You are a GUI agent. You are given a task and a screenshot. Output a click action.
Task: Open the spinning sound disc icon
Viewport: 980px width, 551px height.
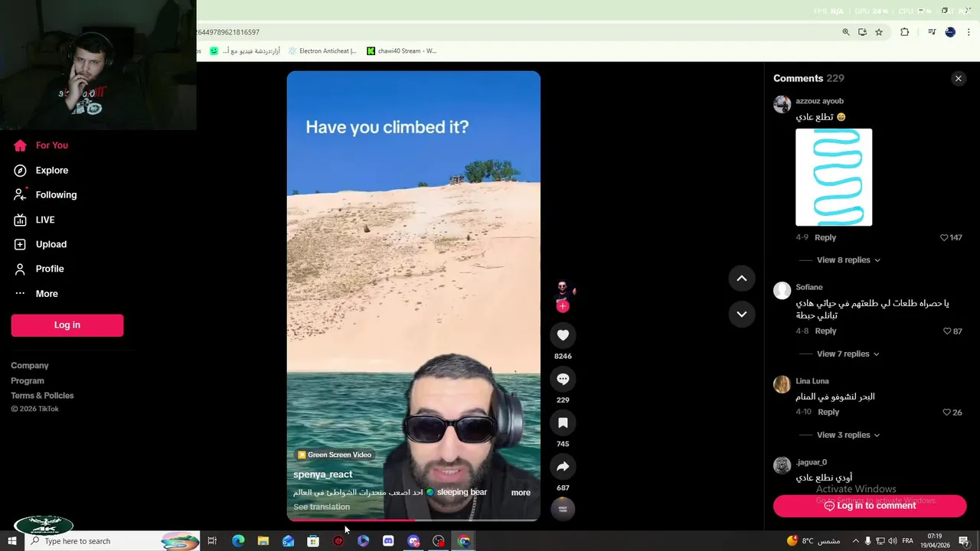pos(563,509)
